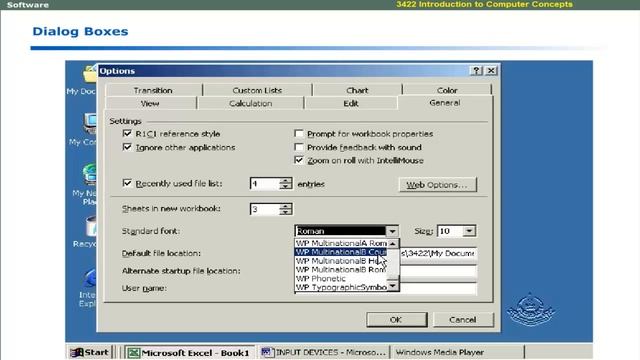Click the Web Options button
640x360 pixels.
point(437,184)
